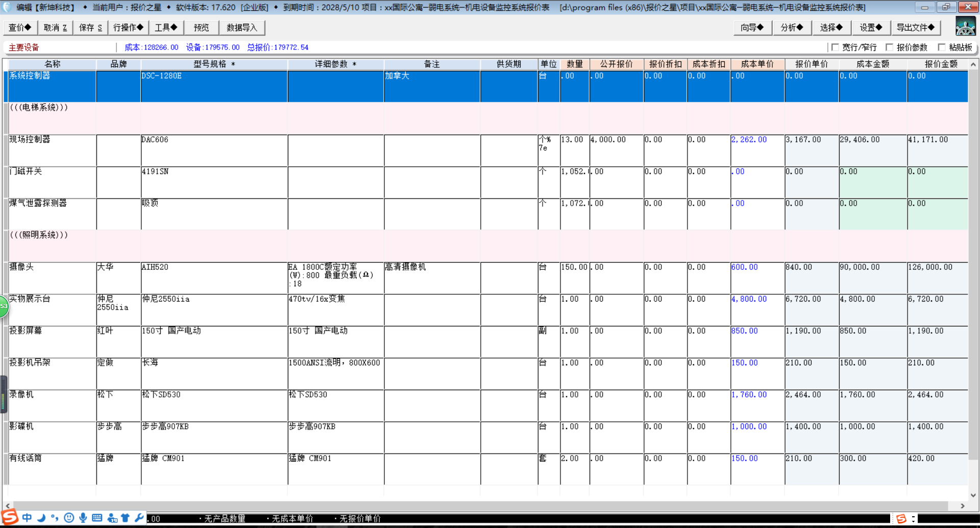Click the 数量 column header
The width and height of the screenshot is (980, 528).
point(575,64)
